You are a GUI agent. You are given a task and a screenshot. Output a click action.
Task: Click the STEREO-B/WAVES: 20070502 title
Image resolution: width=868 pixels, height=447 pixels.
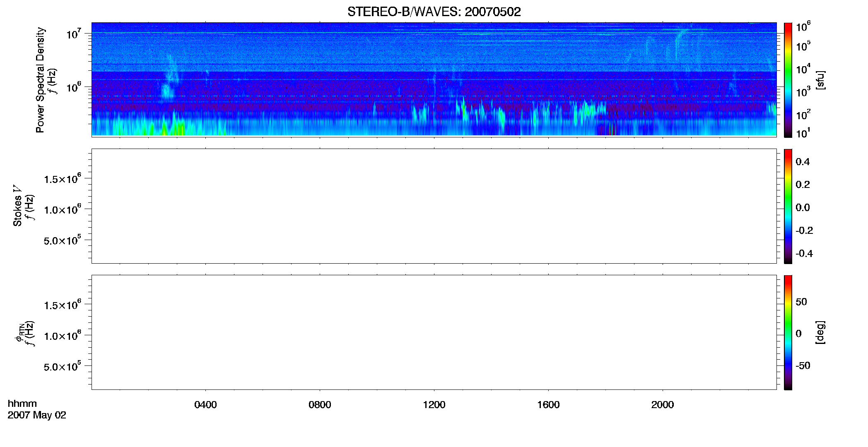pyautogui.click(x=434, y=12)
